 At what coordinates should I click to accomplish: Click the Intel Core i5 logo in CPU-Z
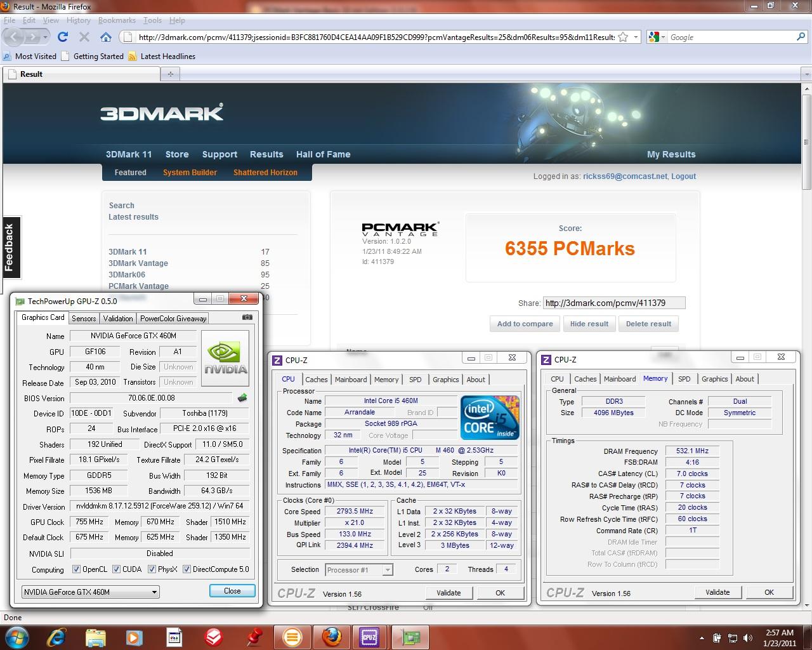point(490,417)
